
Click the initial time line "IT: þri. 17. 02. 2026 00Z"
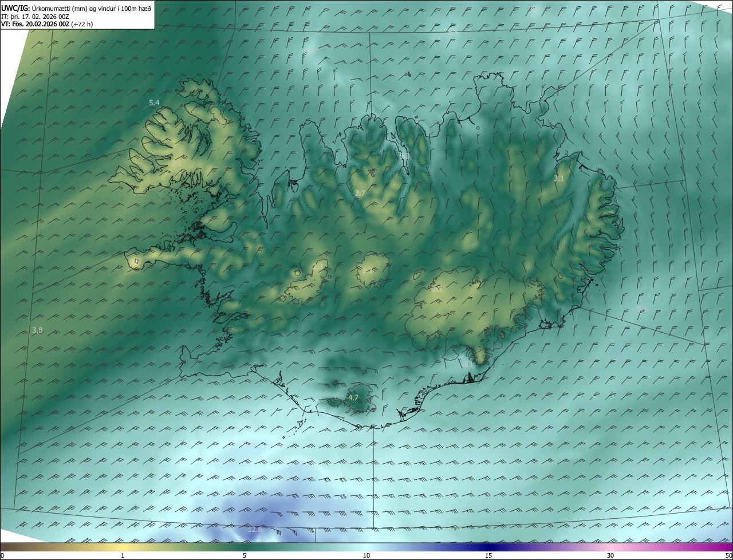(35, 17)
